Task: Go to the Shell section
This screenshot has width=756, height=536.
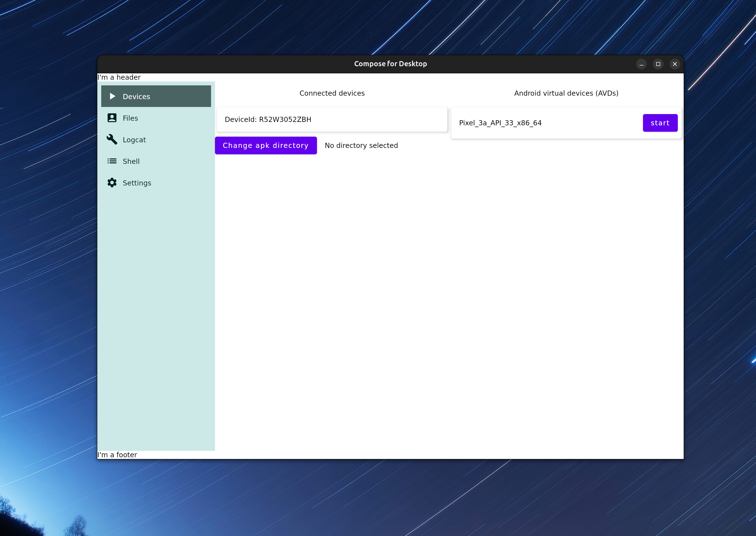Action: click(131, 161)
